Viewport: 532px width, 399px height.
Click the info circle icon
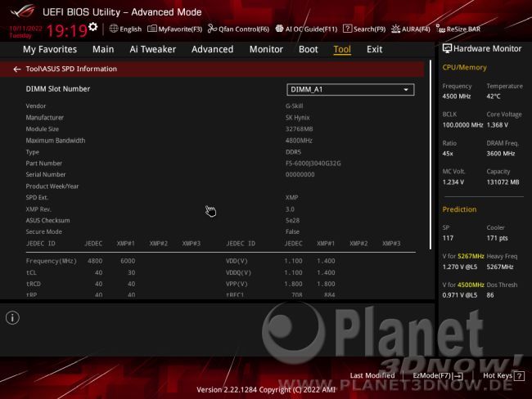coord(12,317)
